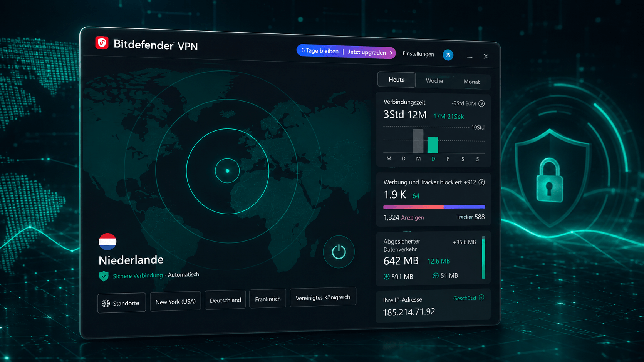Viewport: 644px width, 362px height.
Task: Click the +35.6 MB label
Action: pyautogui.click(x=464, y=242)
